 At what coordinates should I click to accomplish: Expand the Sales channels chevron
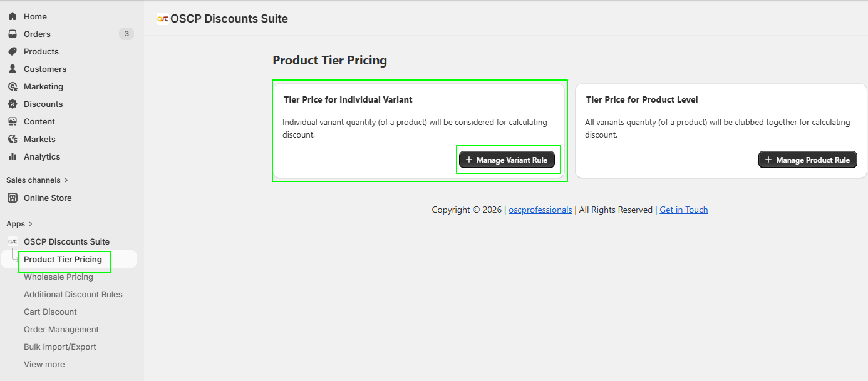tap(66, 180)
